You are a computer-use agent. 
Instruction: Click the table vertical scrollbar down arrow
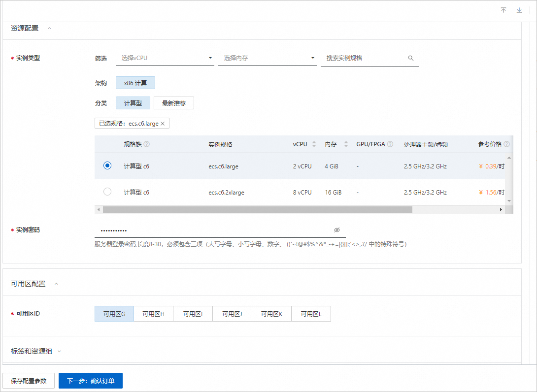pos(509,201)
